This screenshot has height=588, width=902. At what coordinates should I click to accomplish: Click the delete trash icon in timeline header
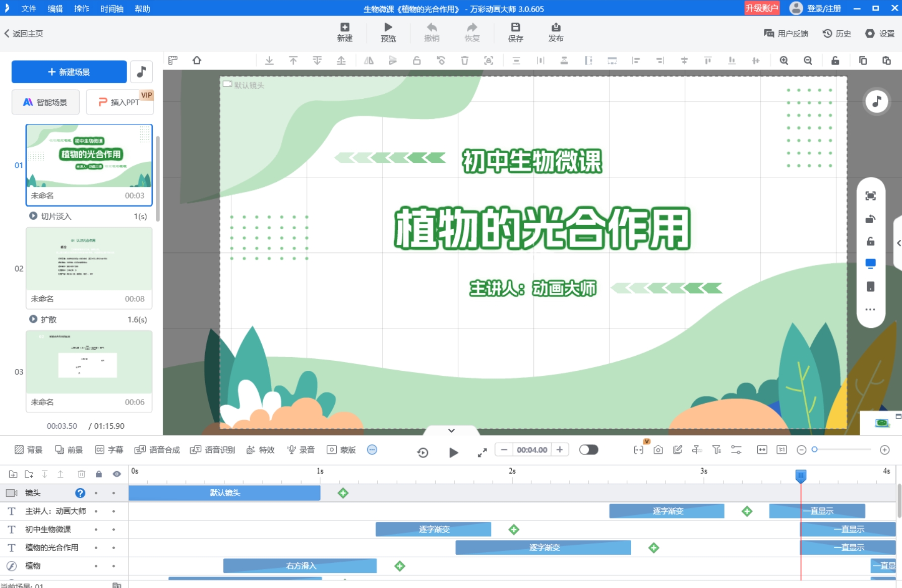click(x=81, y=474)
